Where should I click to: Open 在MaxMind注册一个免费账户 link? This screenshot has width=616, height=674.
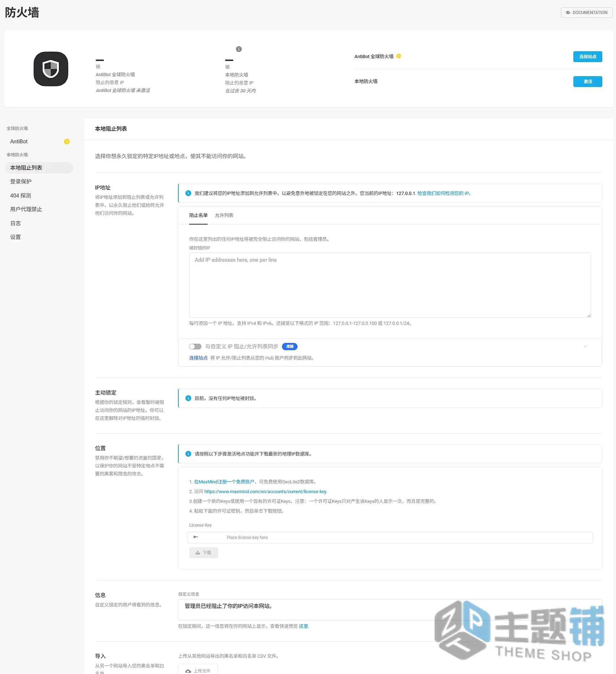click(x=224, y=482)
